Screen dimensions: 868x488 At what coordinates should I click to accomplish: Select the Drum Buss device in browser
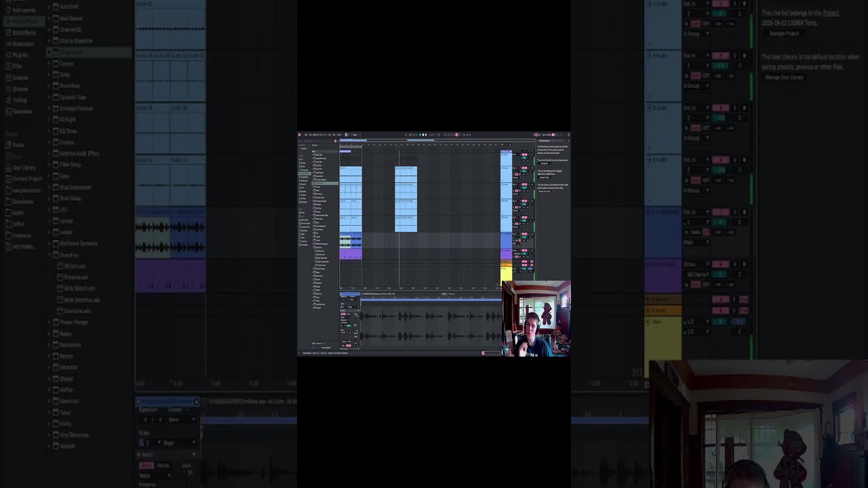pyautogui.click(x=319, y=194)
